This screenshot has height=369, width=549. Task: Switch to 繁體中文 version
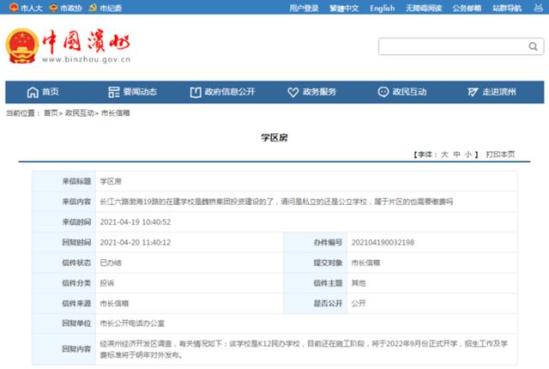(x=344, y=8)
